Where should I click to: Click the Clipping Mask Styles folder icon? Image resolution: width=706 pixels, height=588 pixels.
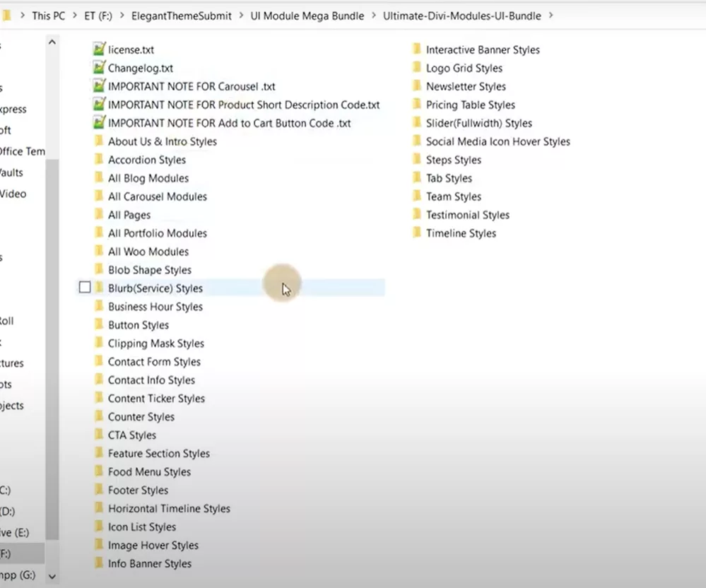99,343
